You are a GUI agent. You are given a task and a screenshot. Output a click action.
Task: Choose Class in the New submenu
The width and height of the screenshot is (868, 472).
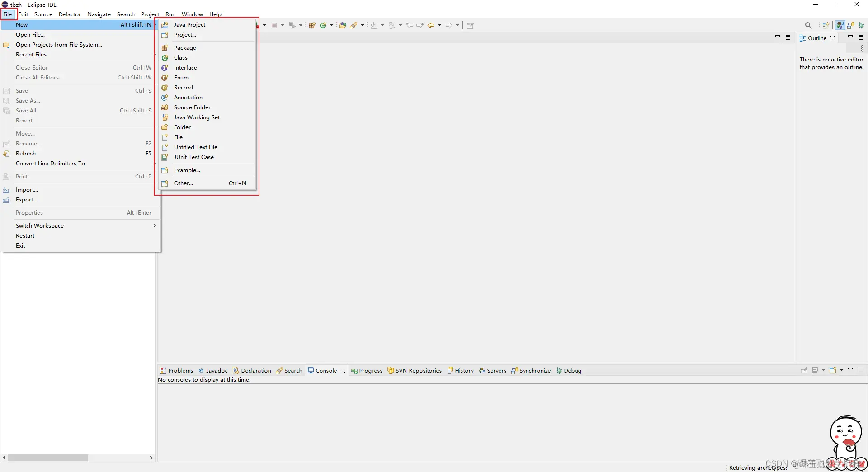207,58
